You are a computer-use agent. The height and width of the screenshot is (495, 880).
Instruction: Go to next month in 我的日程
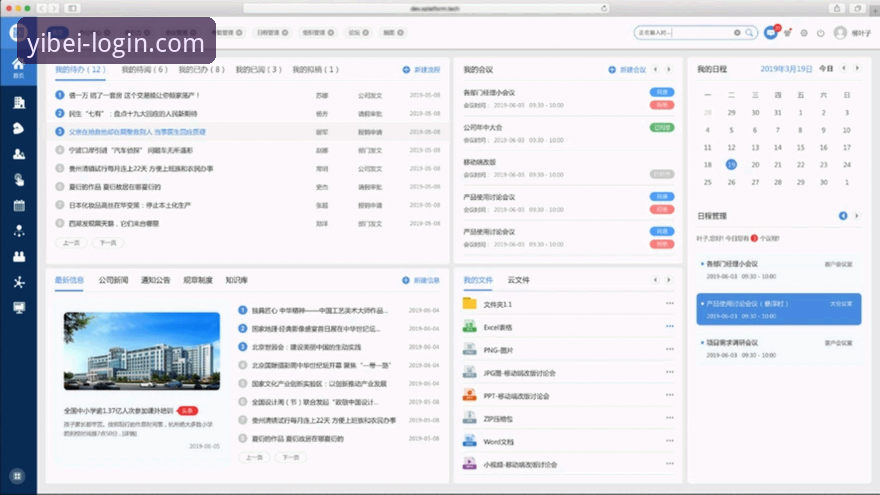[x=857, y=68]
